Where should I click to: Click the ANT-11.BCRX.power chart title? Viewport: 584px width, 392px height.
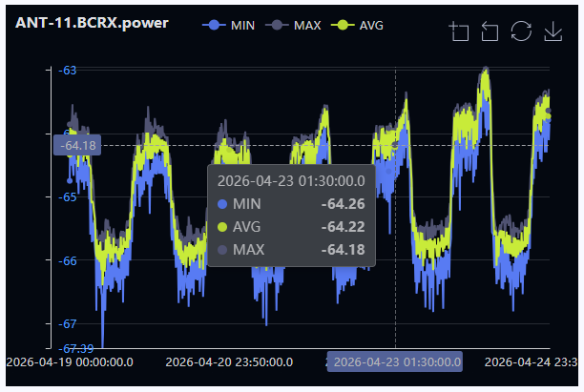[92, 23]
